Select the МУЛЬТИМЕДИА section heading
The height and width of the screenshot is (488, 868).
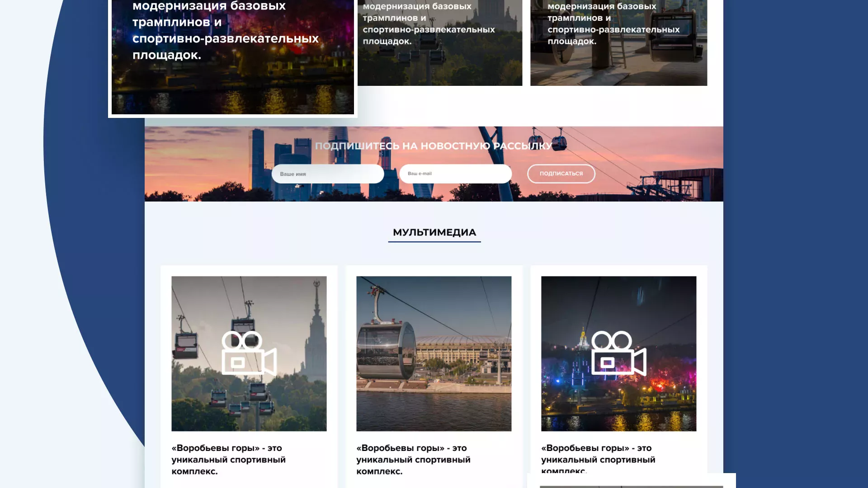click(x=434, y=232)
